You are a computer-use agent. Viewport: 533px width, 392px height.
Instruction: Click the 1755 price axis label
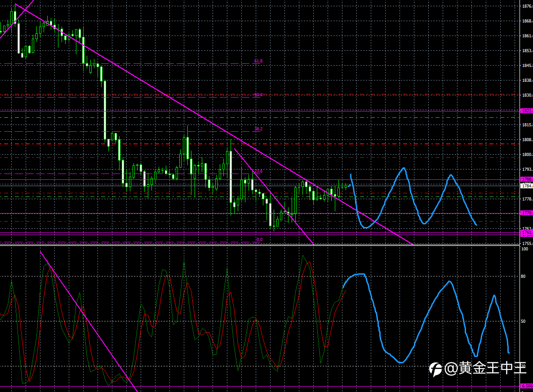coord(527,244)
